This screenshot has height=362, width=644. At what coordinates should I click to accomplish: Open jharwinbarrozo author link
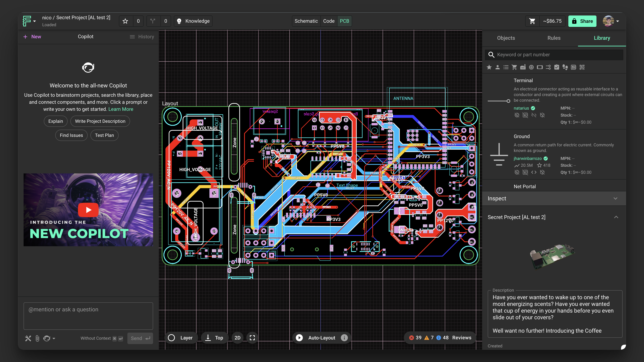[528, 158]
